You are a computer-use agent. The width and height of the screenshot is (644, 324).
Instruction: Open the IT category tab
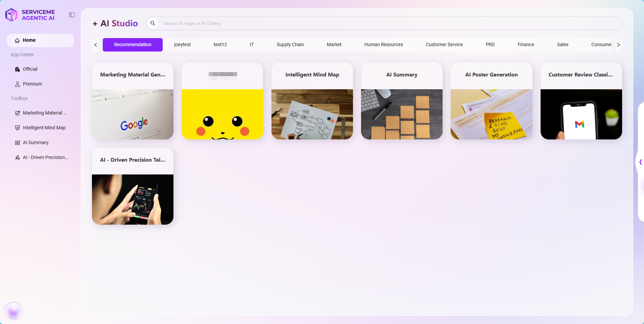click(x=252, y=45)
